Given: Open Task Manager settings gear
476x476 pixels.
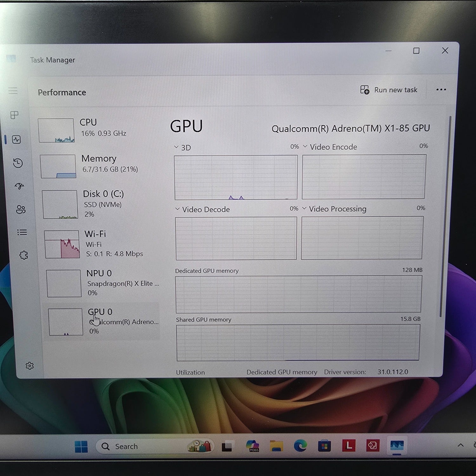Looking at the screenshot, I should coord(30,366).
